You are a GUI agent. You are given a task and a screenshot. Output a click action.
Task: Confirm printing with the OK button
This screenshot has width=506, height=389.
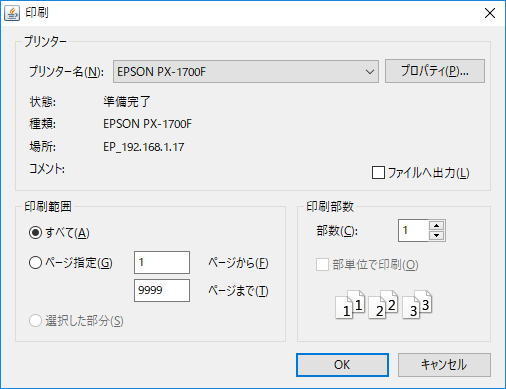pyautogui.click(x=342, y=365)
